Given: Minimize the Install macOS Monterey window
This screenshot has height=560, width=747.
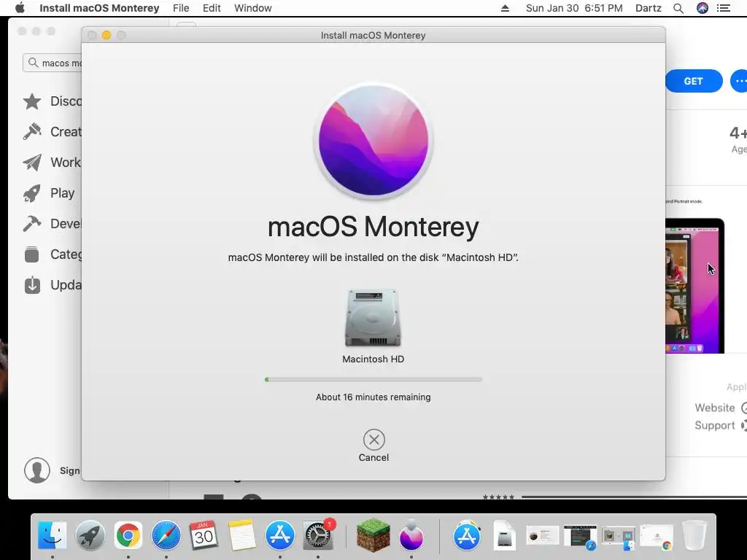Looking at the screenshot, I should 107,35.
